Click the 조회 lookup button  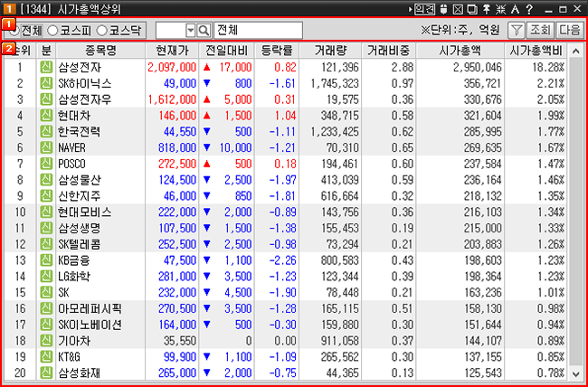pos(540,31)
